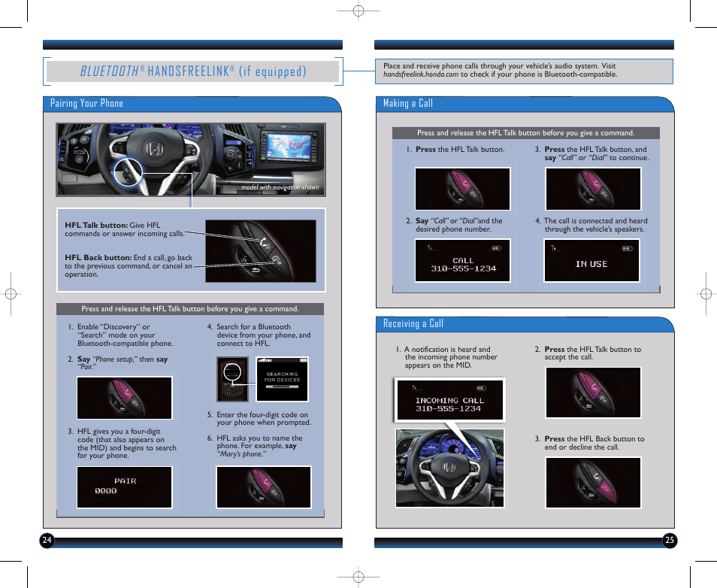This screenshot has height=588, width=717.
Task: Click the Bluetooth HandsFreeLink title banner
Action: click(x=193, y=71)
